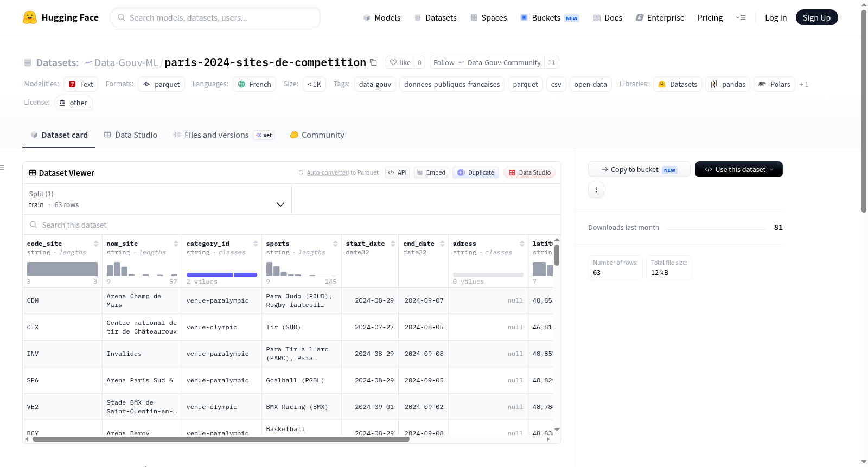Open the Docs menu item
Viewport: 868px width, 467px height.
[x=608, y=17]
